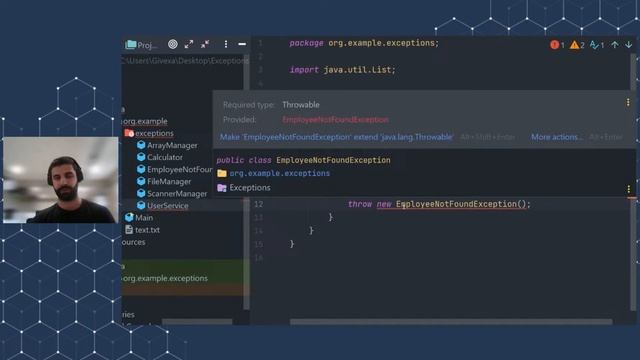Click the ScannerManager class icon
The image size is (640, 360).
coord(141,193)
